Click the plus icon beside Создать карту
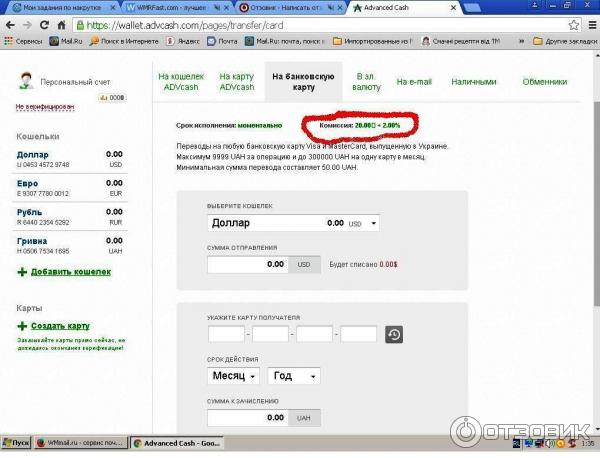Viewport: 600px width, 458px height. coord(22,326)
